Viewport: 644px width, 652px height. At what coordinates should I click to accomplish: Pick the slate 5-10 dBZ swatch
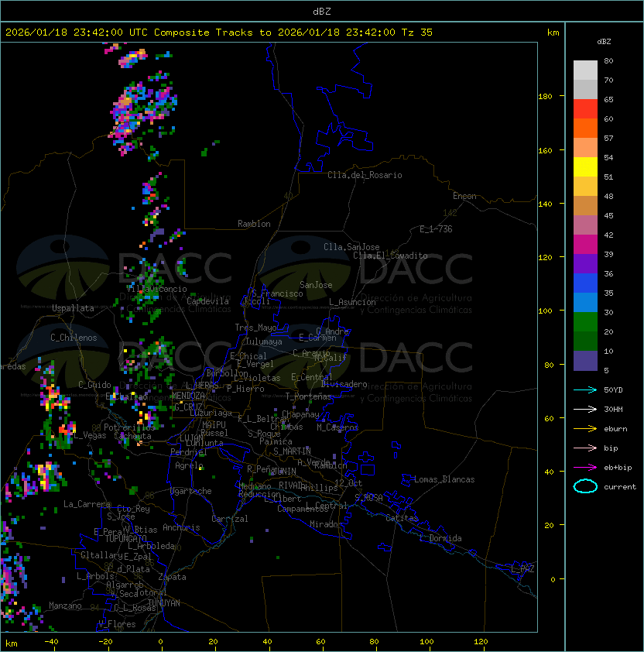[x=585, y=361]
